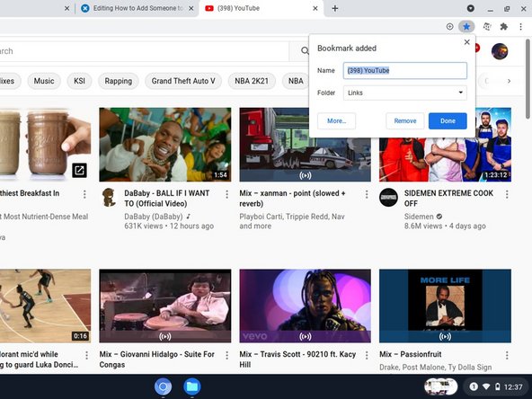Open the Chrome three-dot menu
Image resolution: width=532 pixels, height=399 pixels.
(x=521, y=26)
